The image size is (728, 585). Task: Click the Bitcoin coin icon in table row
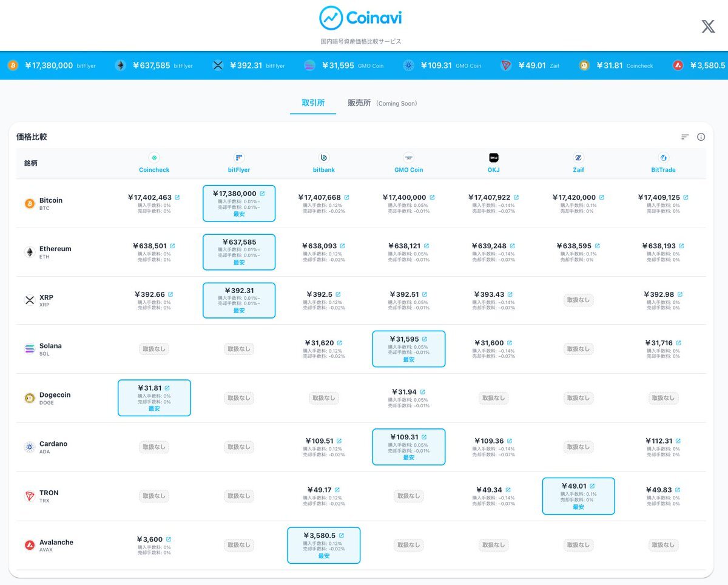pos(29,204)
